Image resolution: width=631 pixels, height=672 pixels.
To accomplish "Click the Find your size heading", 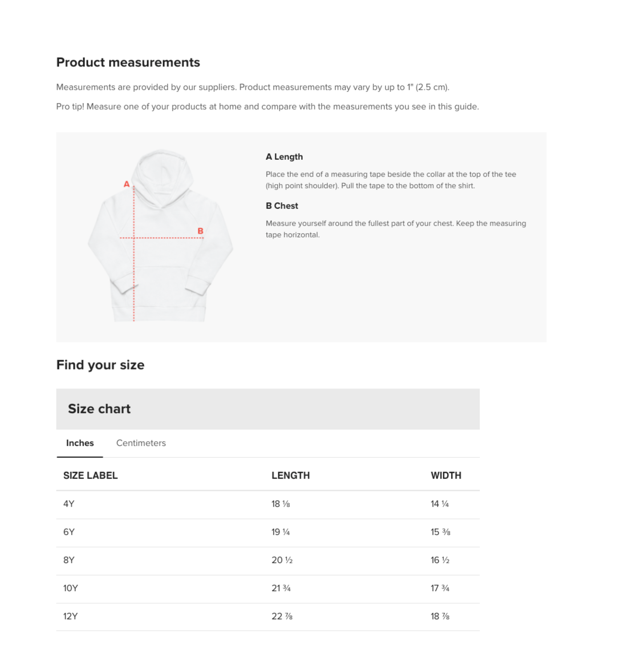I will pos(100,365).
